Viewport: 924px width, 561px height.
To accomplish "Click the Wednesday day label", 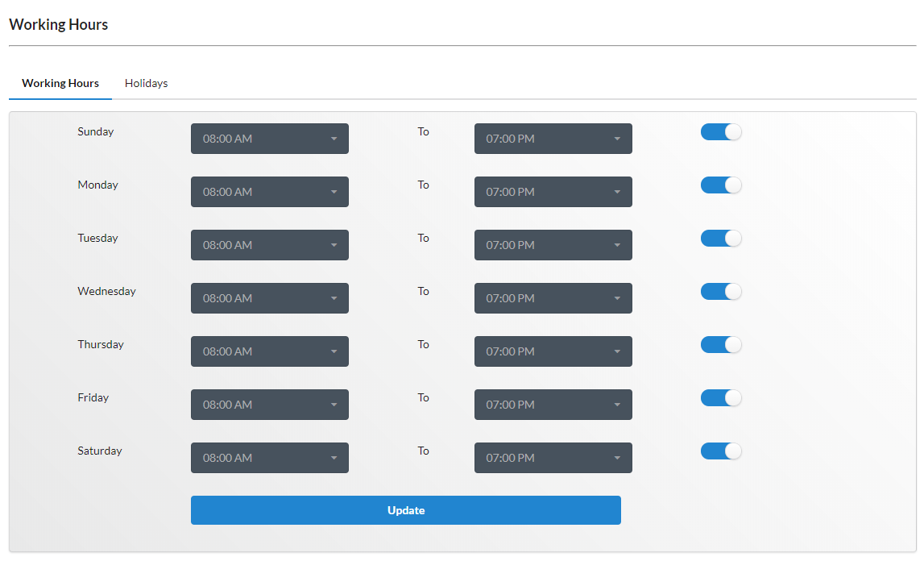I will click(x=106, y=291).
